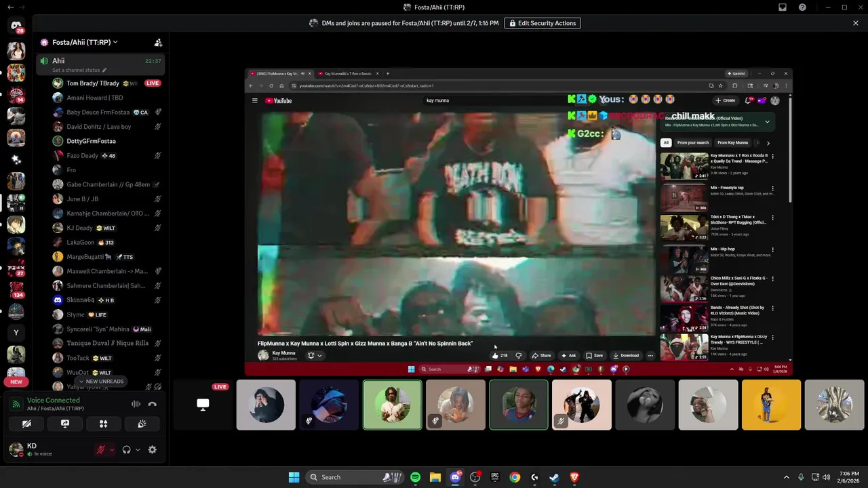Click the shared YouTube screen stream
This screenshot has height=488, width=868.
coord(518,222)
